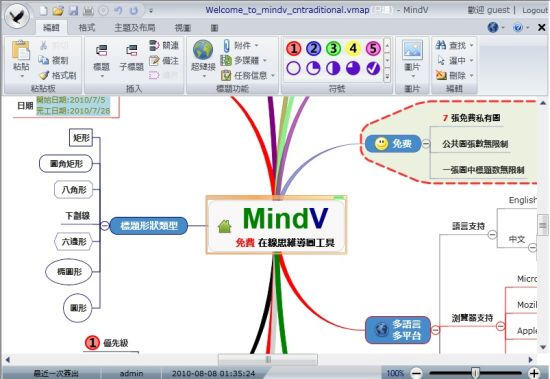Close the app with the X near help
The height and width of the screenshot is (379, 550).
(x=541, y=27)
